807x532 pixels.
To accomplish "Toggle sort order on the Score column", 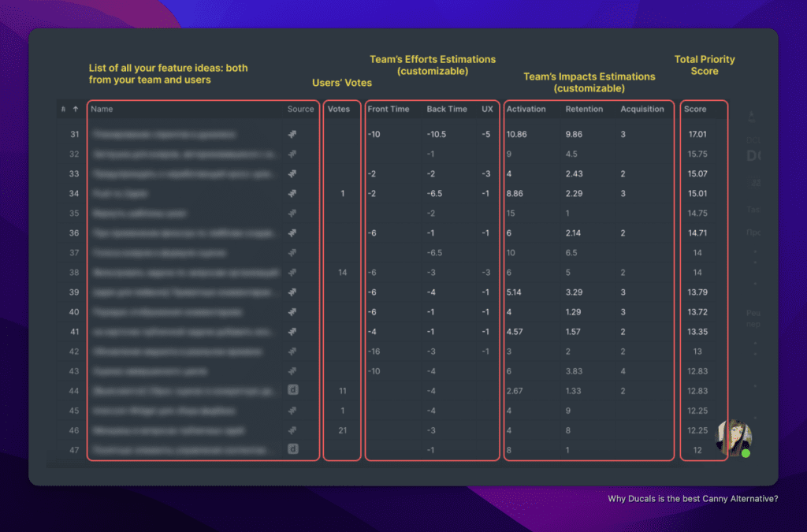I will point(694,110).
